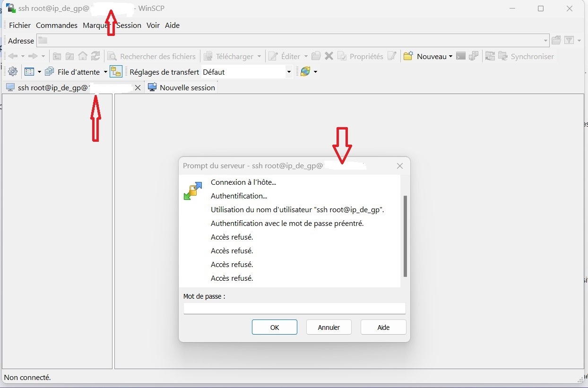The width and height of the screenshot is (588, 388).
Task: Click the Éditer toolbar button
Action: pos(285,56)
